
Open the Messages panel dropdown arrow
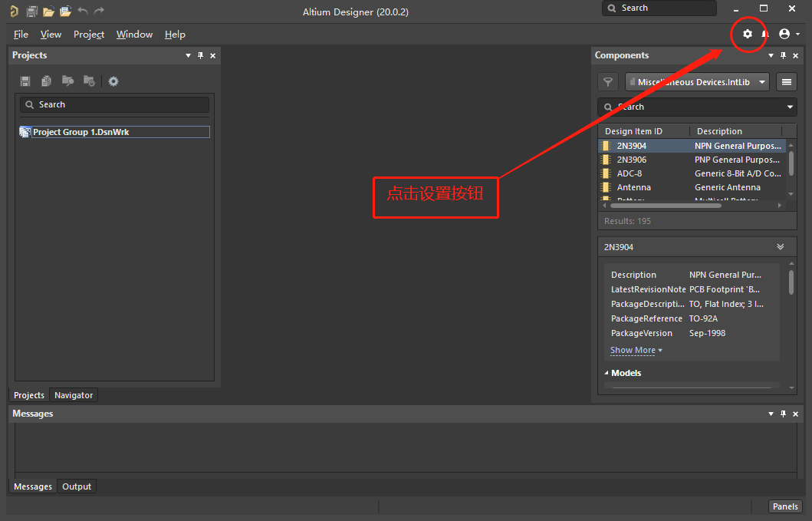771,414
